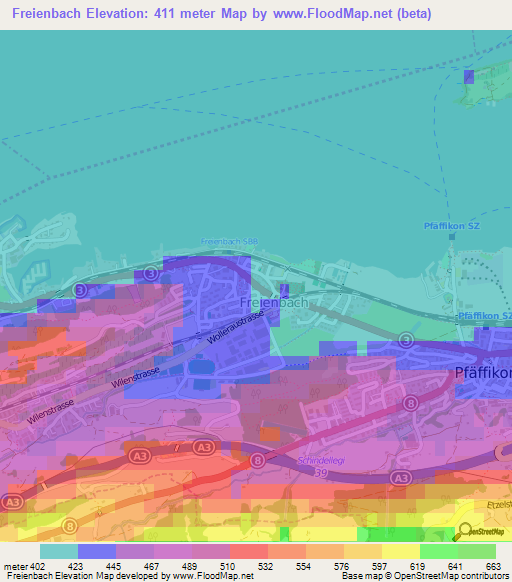Click the 532 legend value
Screen dimensions: 512x582
point(265,567)
